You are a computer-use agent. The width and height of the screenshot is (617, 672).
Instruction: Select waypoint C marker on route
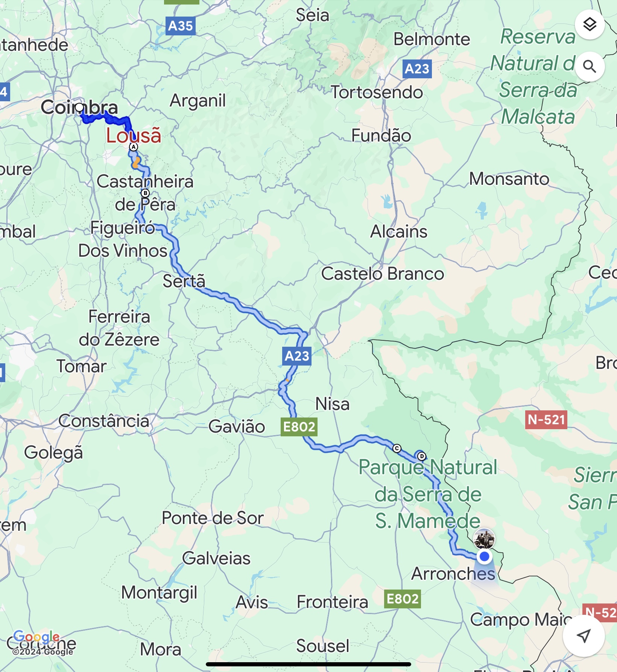click(x=397, y=448)
